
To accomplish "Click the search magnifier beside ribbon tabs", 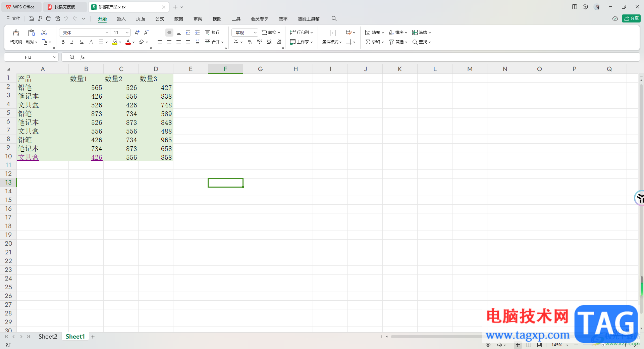I will coord(334,19).
